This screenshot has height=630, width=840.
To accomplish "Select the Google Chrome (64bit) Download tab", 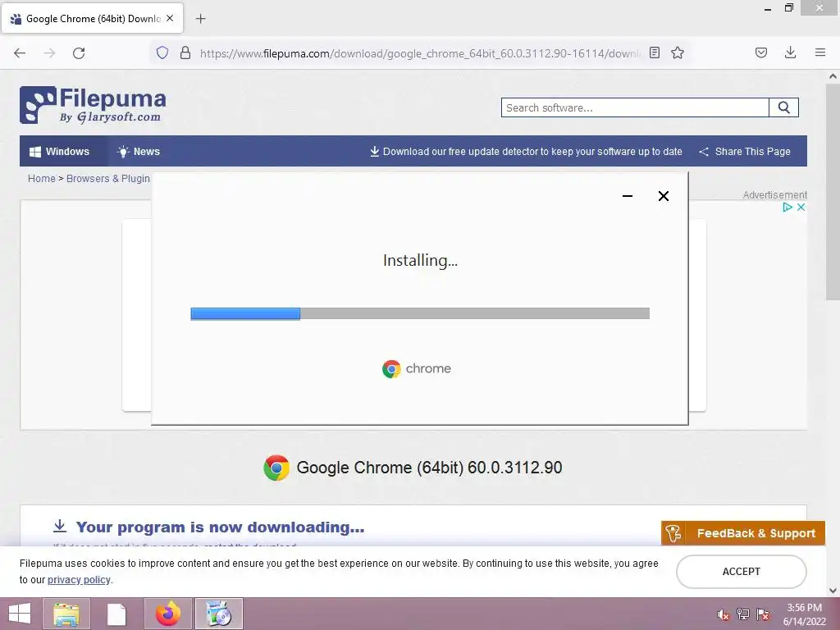I will click(92, 18).
